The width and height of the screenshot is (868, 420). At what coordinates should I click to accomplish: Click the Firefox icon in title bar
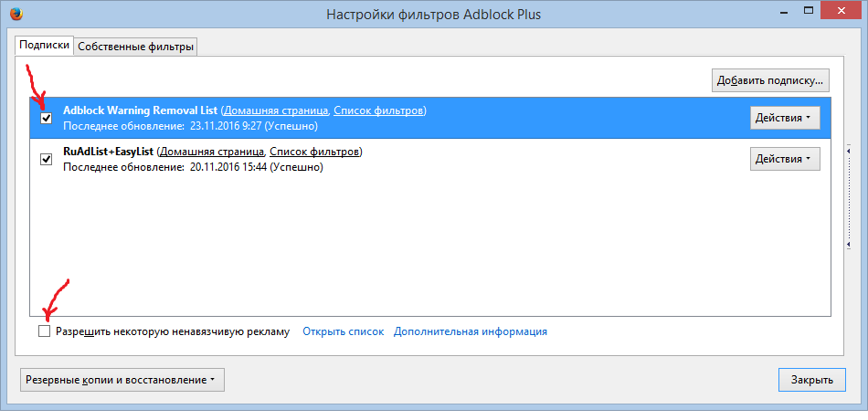[16, 15]
